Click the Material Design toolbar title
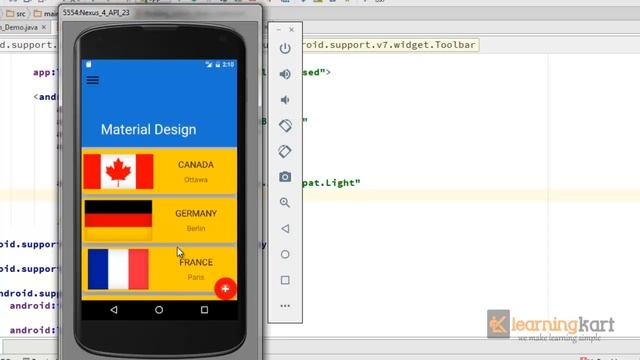Viewport: 640px width, 360px height. click(x=149, y=130)
